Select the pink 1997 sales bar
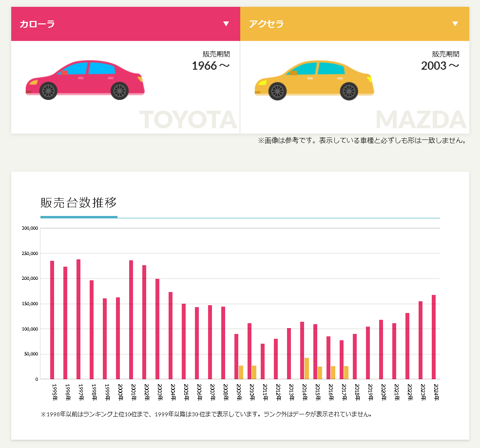Screen dimensions: 480x448 point(78,319)
